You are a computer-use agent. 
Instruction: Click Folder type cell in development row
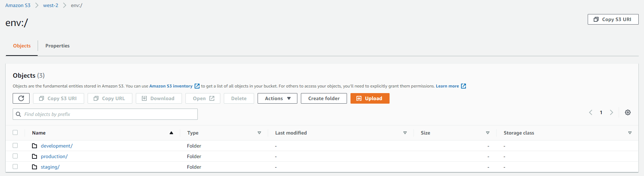[x=194, y=146]
